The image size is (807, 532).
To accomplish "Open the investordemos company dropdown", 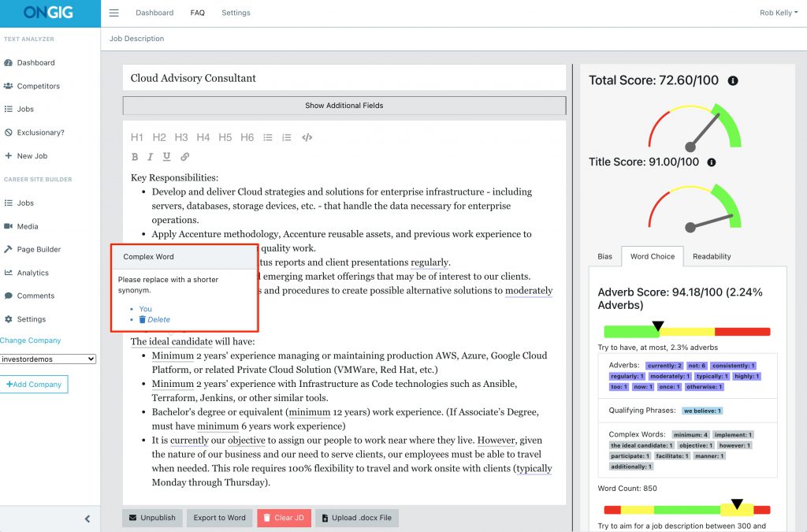I will click(x=48, y=359).
